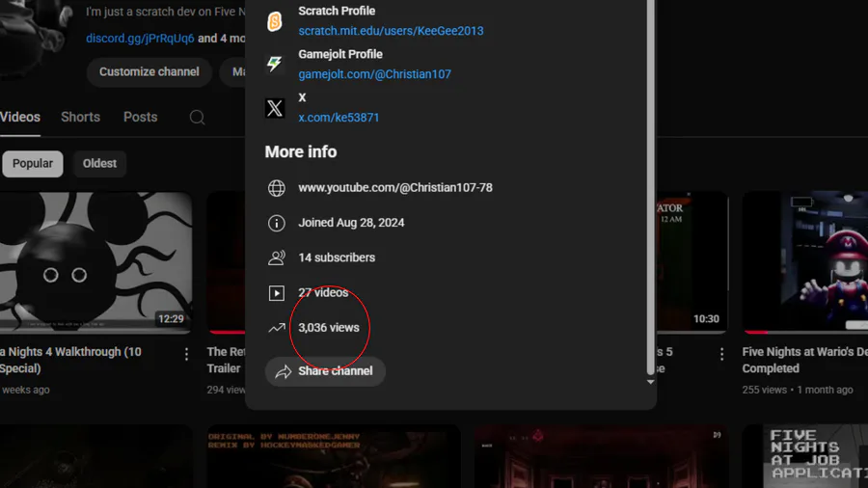Open options menu for Nights 4 Walkthrough video

pyautogui.click(x=186, y=354)
